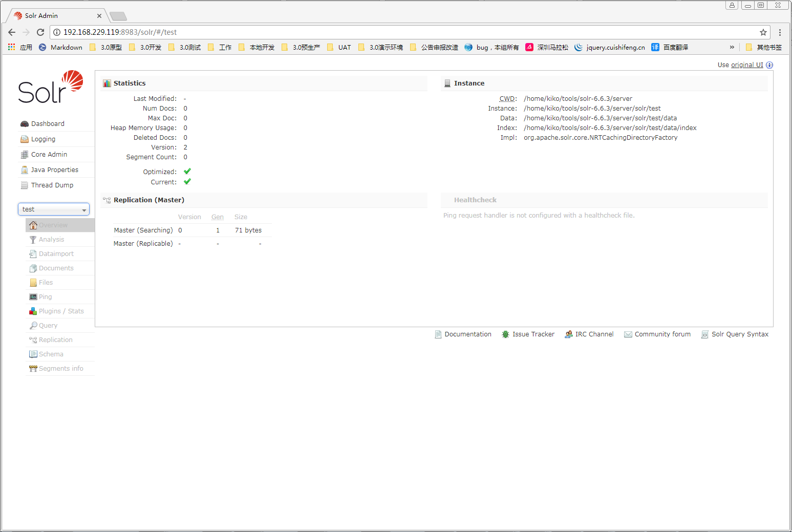Screen dimensions: 792x532
Task: Click the Java Properties icon
Action: tap(24, 170)
